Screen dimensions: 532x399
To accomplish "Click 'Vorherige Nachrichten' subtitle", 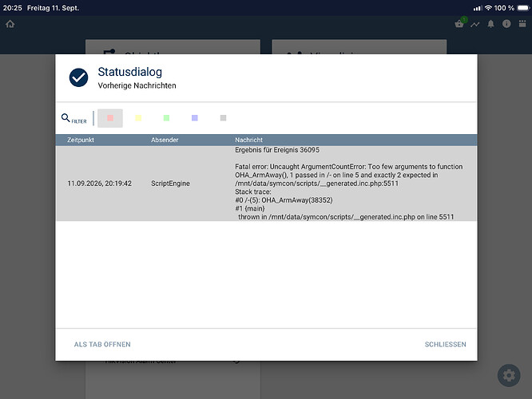I will point(137,85).
